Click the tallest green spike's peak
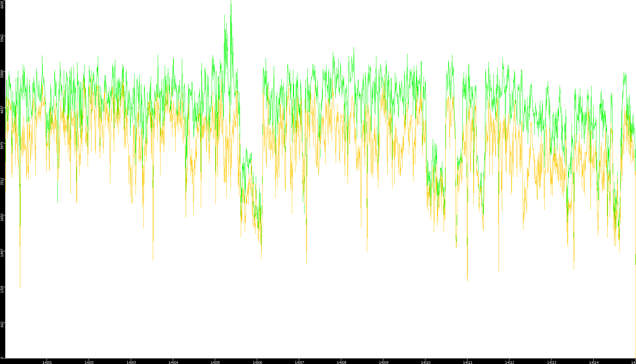 point(231,1)
